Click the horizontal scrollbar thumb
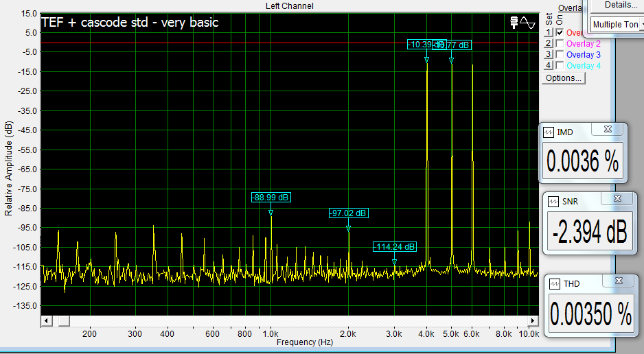Image resolution: width=644 pixels, height=354 pixels. click(64, 321)
